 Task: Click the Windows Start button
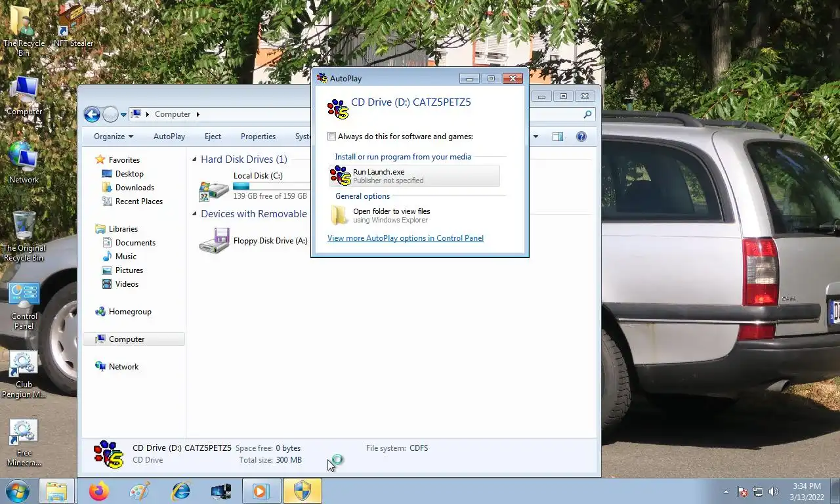point(17,491)
